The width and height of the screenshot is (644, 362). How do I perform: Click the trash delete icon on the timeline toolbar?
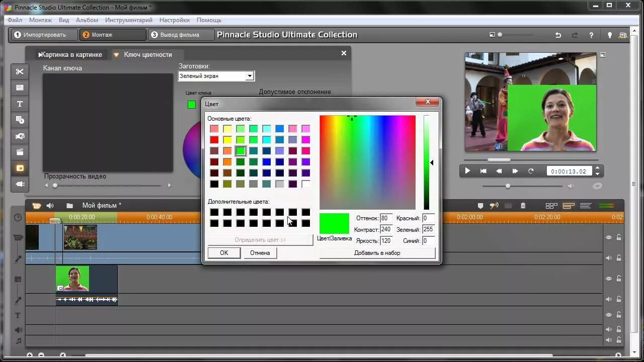pyautogui.click(x=523, y=206)
